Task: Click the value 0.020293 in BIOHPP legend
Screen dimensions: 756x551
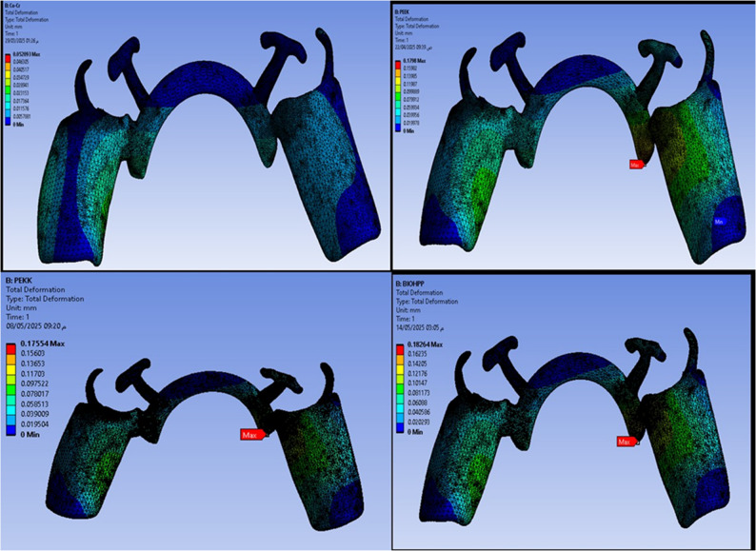Action: click(419, 422)
